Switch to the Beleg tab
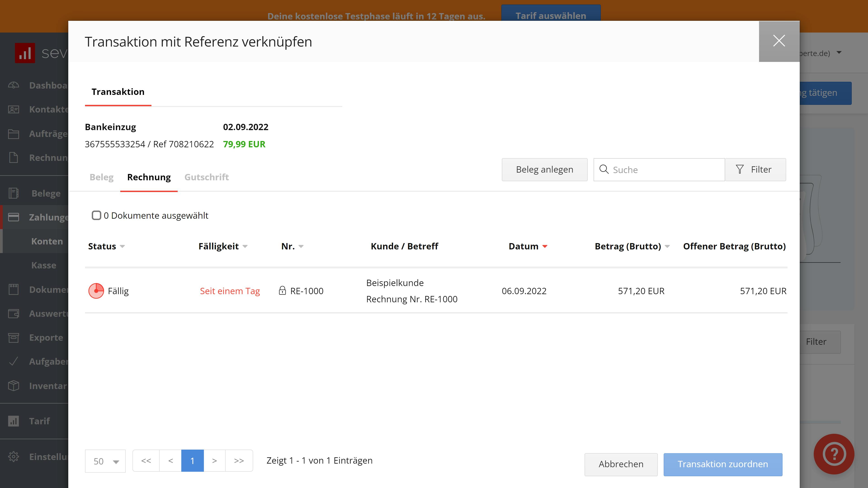Viewport: 868px width, 488px height. click(x=101, y=177)
